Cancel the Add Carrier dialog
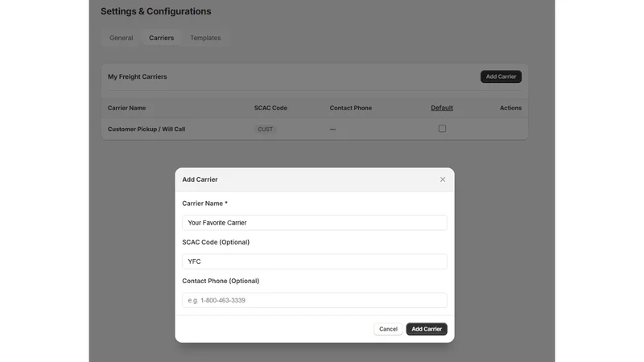 coord(388,329)
